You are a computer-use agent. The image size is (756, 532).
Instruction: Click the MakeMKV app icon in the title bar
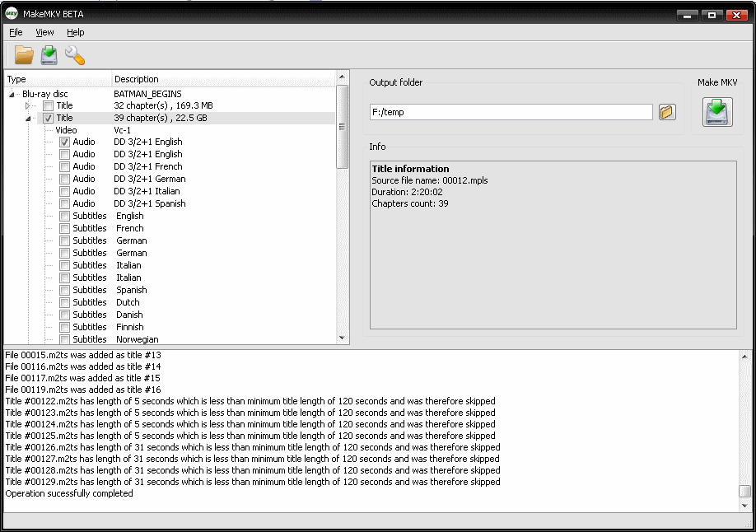[12, 14]
